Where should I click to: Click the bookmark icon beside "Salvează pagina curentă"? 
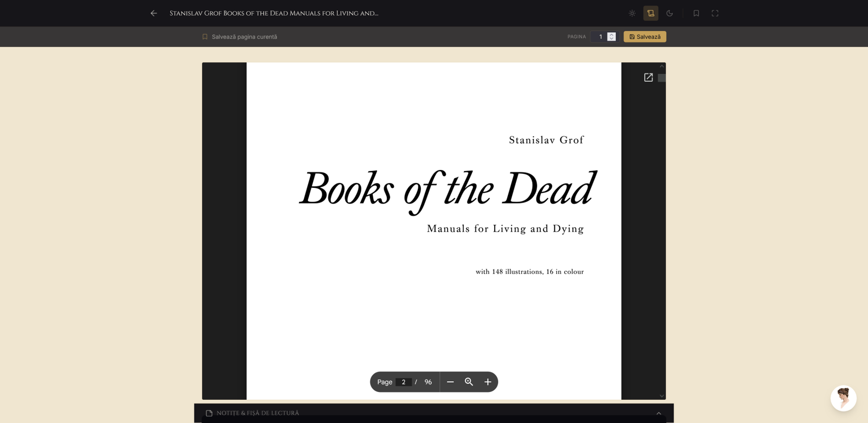tap(205, 37)
